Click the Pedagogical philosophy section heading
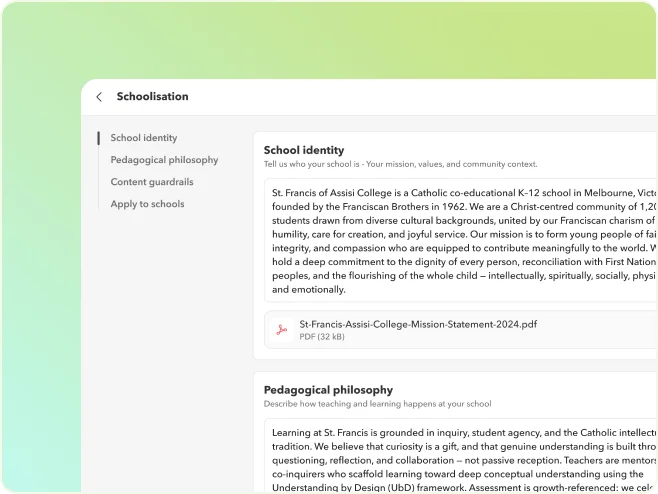 point(328,390)
